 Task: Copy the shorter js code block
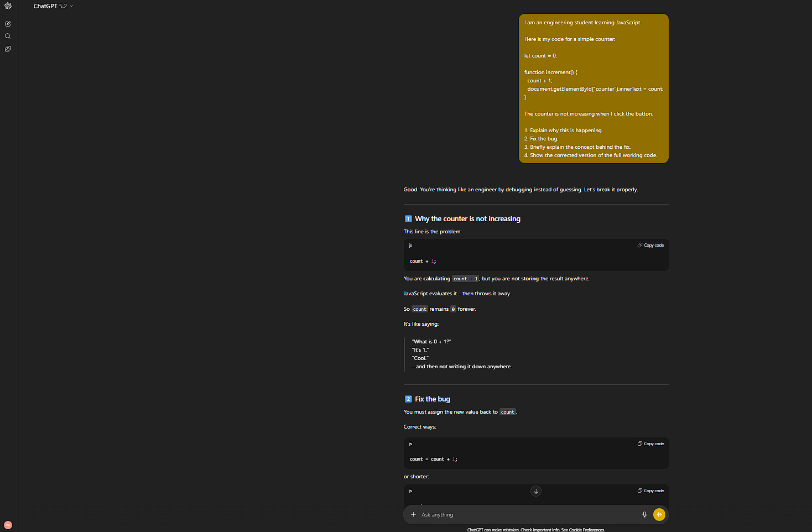(x=650, y=490)
